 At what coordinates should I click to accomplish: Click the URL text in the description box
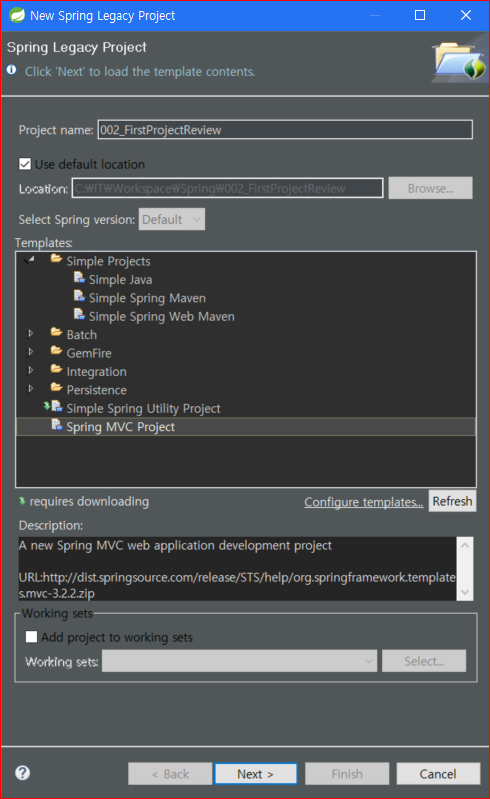point(237,585)
